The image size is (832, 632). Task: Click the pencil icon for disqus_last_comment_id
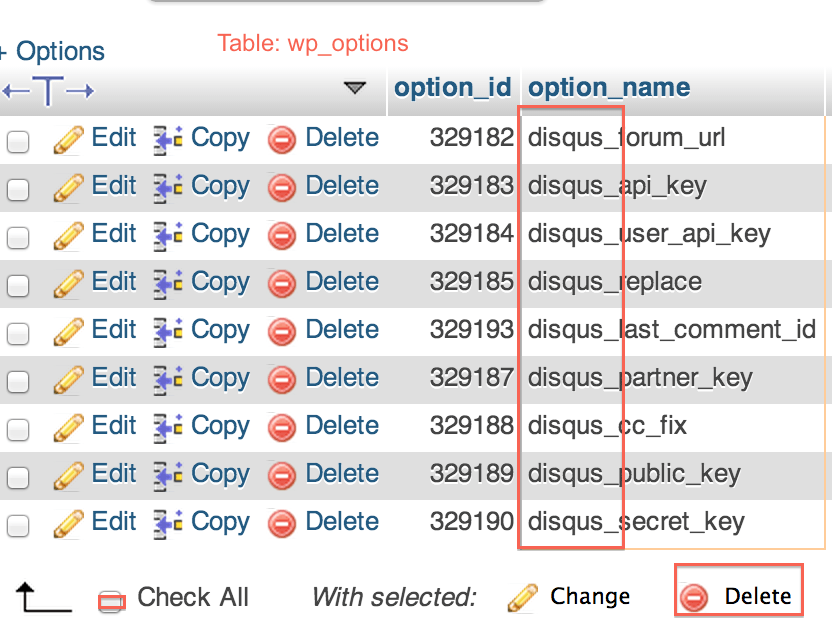(x=68, y=332)
